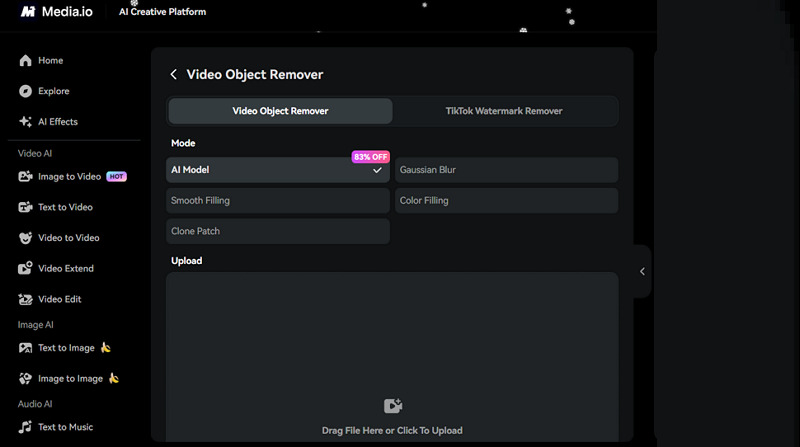Switch to TikTok Watermark Remover tab

click(504, 111)
